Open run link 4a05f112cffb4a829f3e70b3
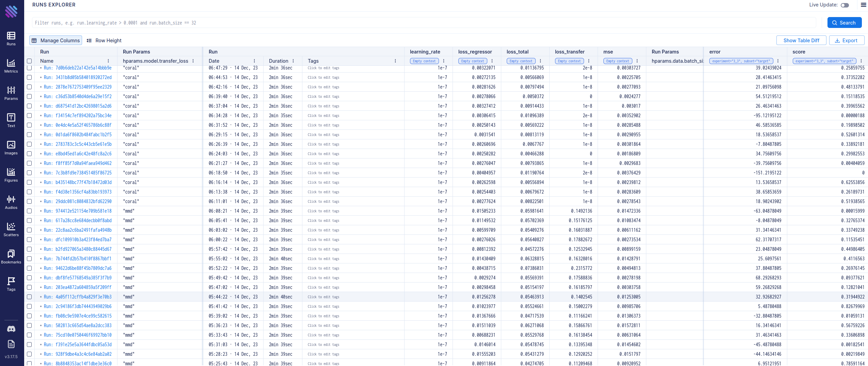 pos(83,297)
